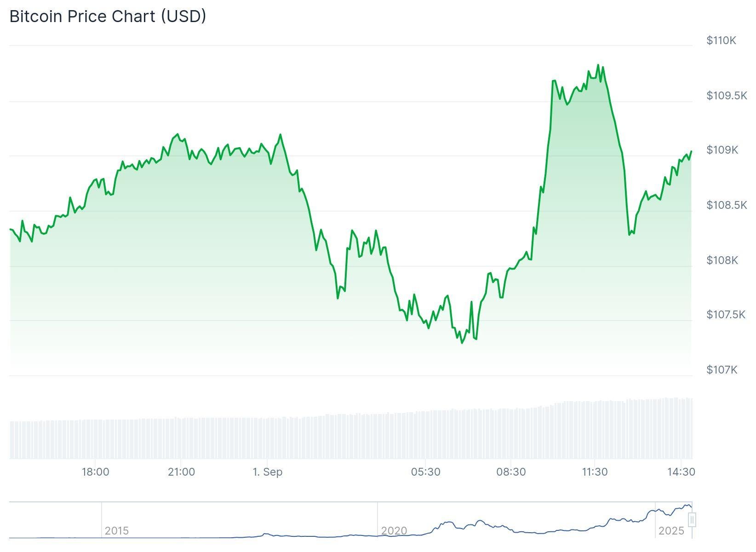Click the 18:00 time axis label
The height and width of the screenshot is (552, 756).
(95, 472)
